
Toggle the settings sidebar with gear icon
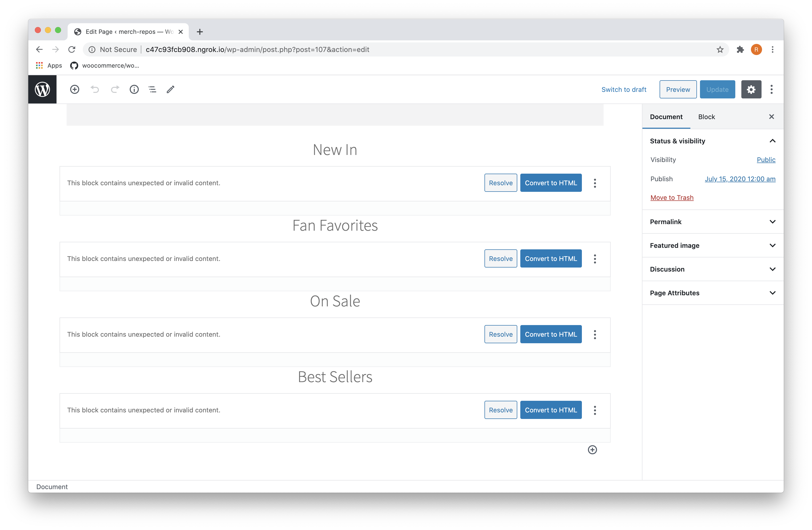coord(751,89)
